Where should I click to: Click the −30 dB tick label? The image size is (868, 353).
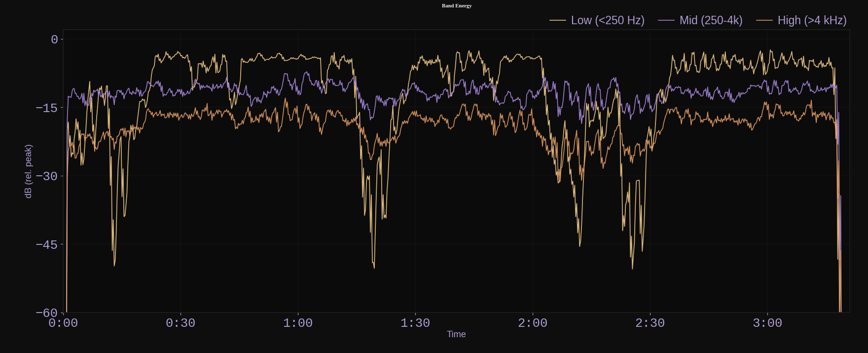coord(47,176)
